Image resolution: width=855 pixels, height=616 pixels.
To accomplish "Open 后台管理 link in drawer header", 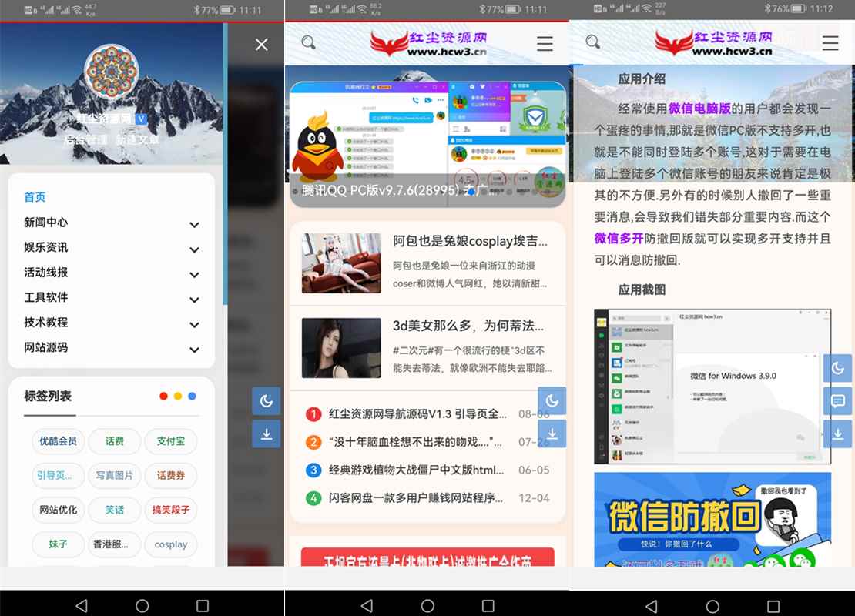I will click(x=85, y=139).
